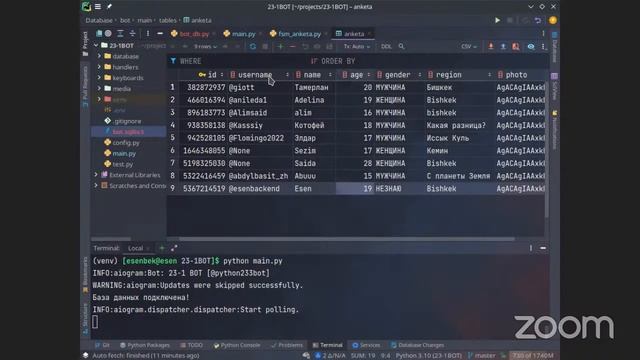Import data with upload icon
Screen dimensions: 640x360
point(503,47)
